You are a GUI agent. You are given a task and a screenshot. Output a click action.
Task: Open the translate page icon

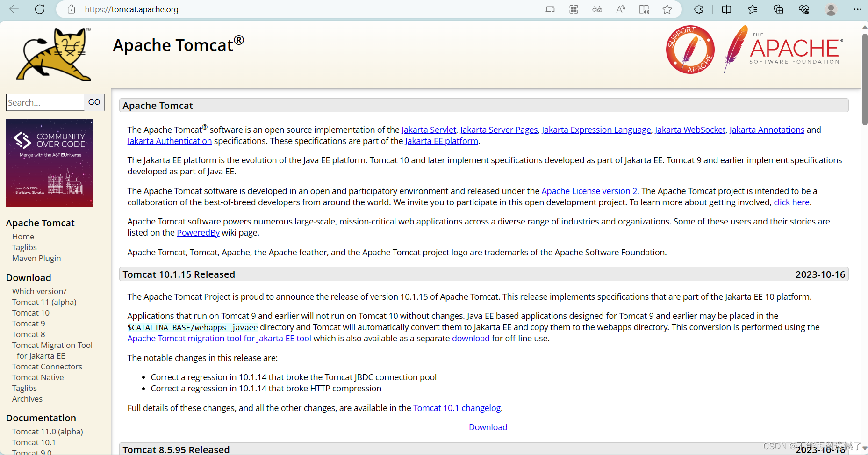tap(597, 9)
